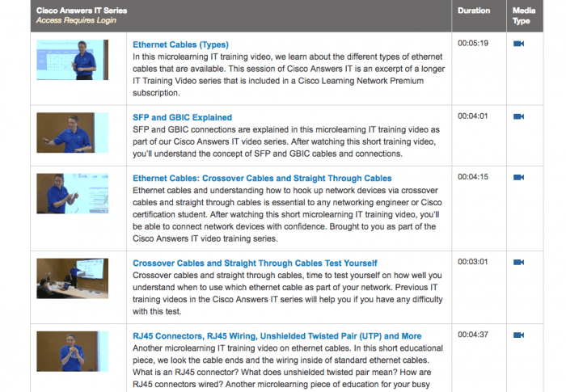Screen dimensions: 566x392
Task: Click video icon in the 00:04:15 row
Action: pyautogui.click(x=519, y=177)
